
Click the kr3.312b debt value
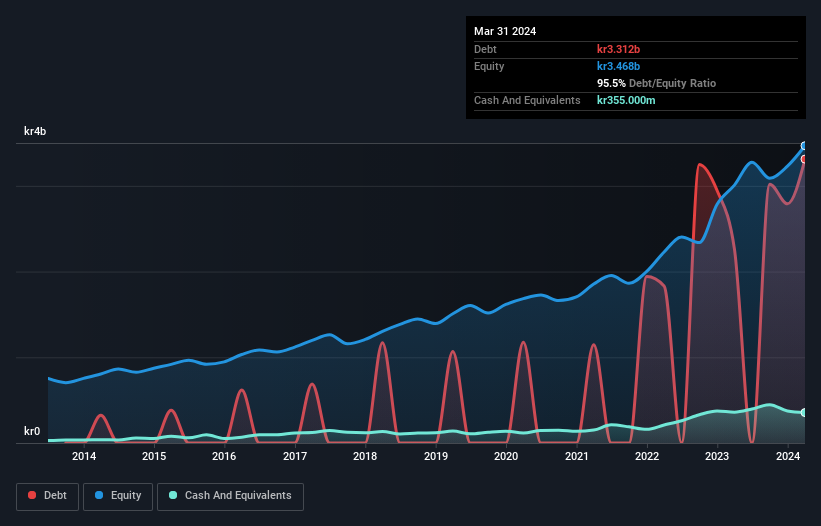point(618,49)
